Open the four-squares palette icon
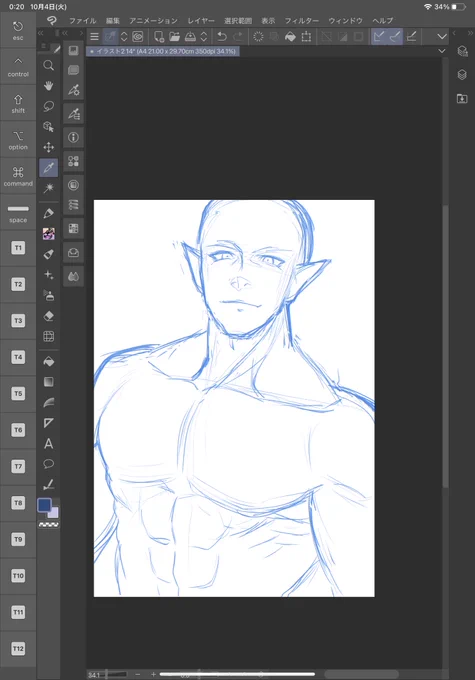The image size is (475, 680). pos(73,161)
